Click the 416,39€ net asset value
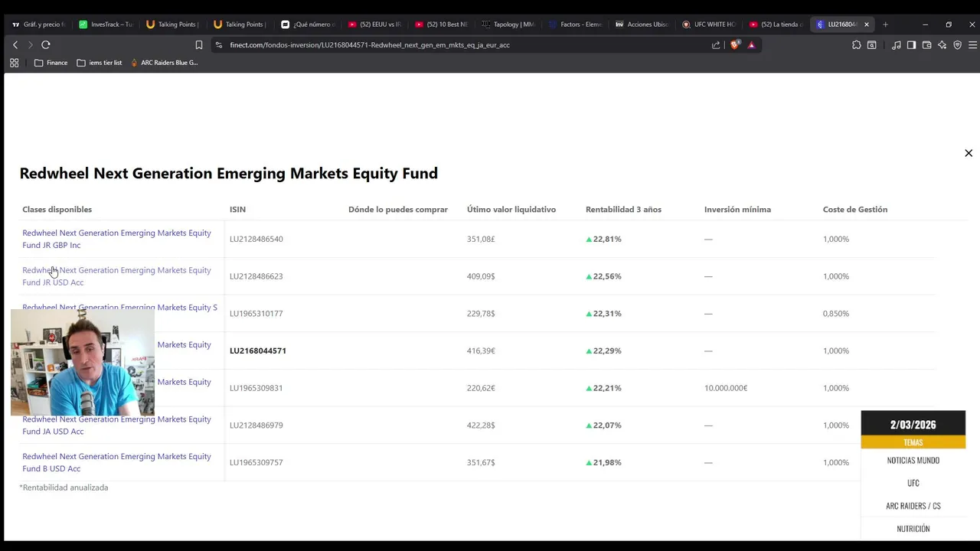This screenshot has height=551, width=980. pyautogui.click(x=481, y=350)
